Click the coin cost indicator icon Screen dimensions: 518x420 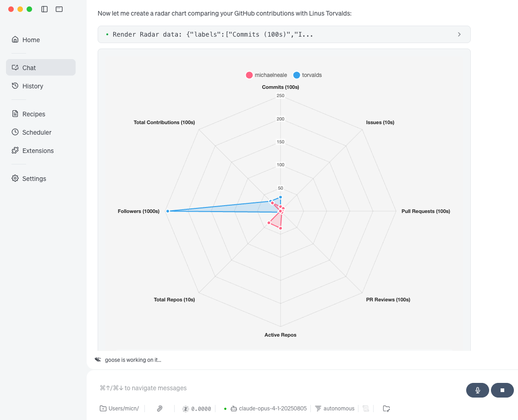click(186, 409)
